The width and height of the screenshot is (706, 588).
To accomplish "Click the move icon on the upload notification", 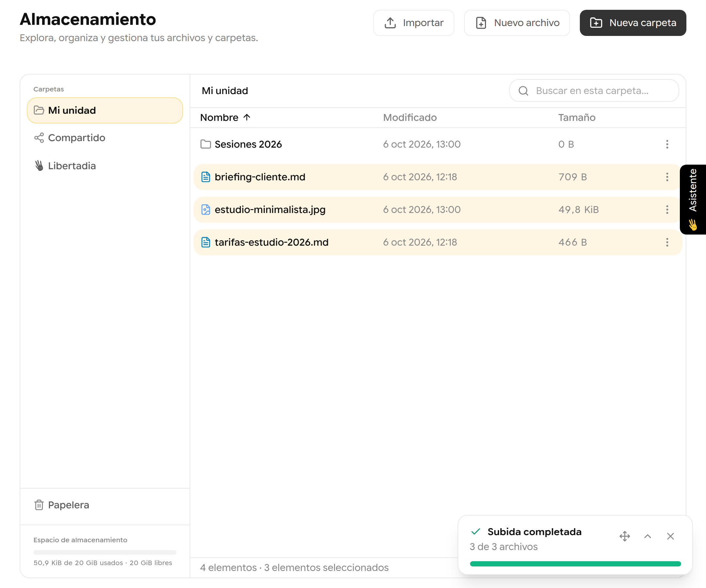I will pyautogui.click(x=625, y=536).
